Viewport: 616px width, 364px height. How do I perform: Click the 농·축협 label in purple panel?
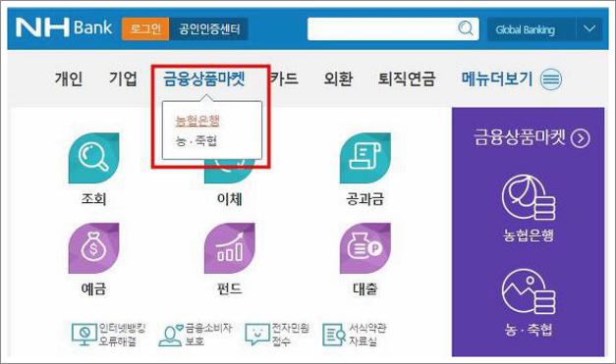click(x=529, y=329)
